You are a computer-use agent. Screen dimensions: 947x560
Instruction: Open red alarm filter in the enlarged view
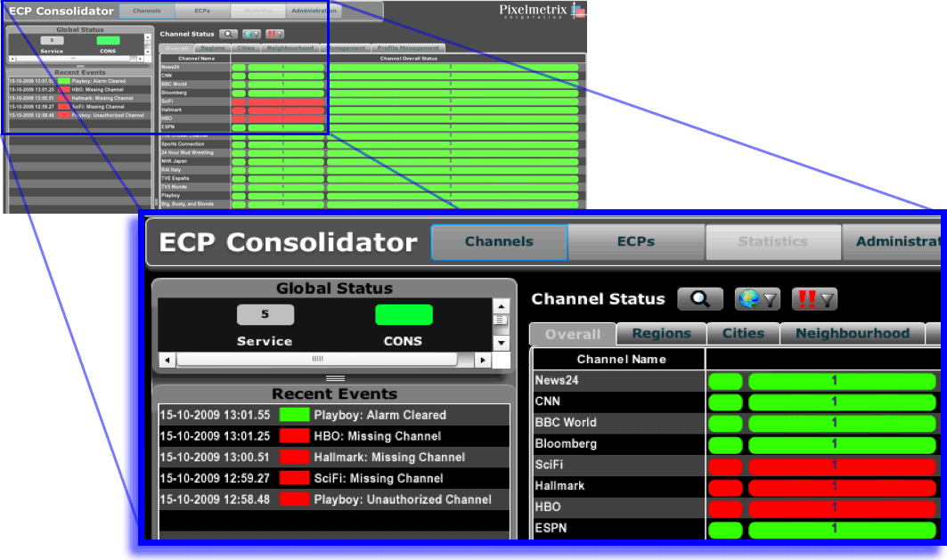point(815,299)
